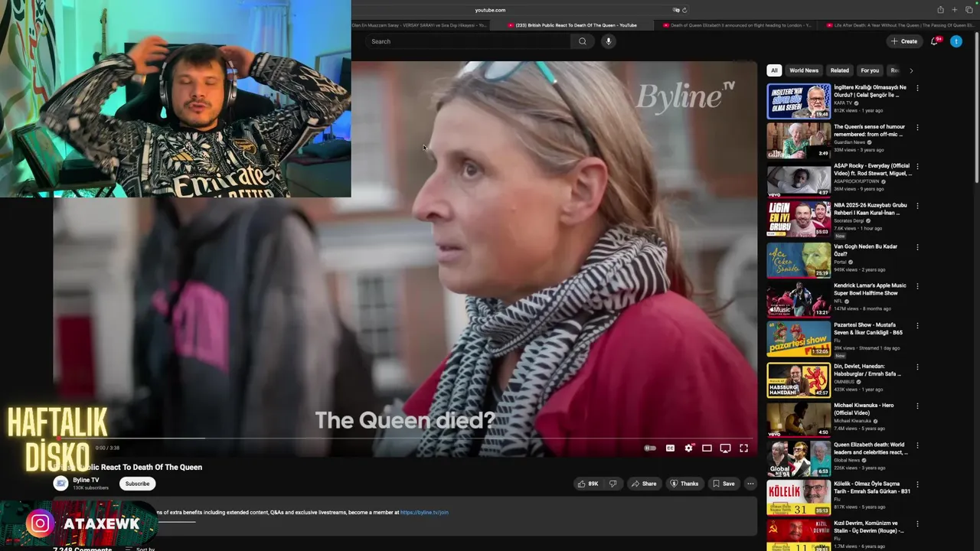Screen dimensions: 980x551
Task: Toggle closed captions CC button
Action: coord(670,448)
